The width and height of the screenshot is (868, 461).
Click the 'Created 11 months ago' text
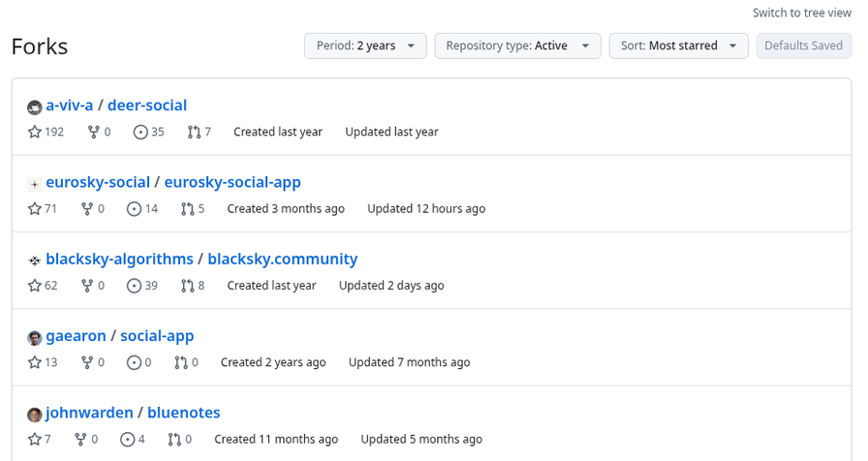coord(276,440)
